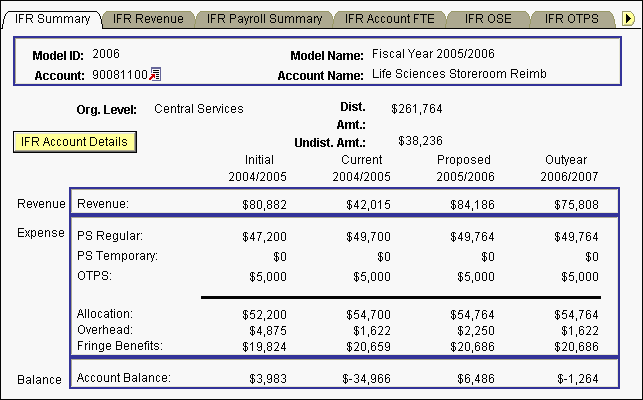The width and height of the screenshot is (643, 400).
Task: Select the Current account balance $-34,966
Action: pyautogui.click(x=365, y=378)
